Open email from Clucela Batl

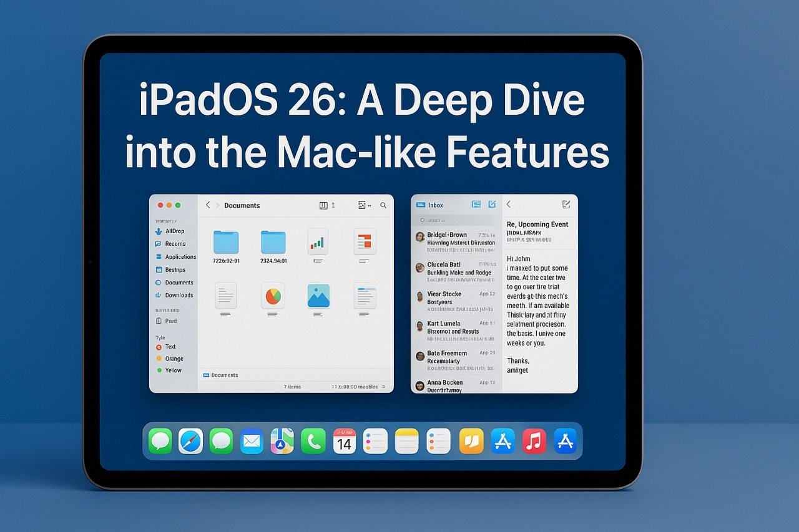(x=456, y=272)
